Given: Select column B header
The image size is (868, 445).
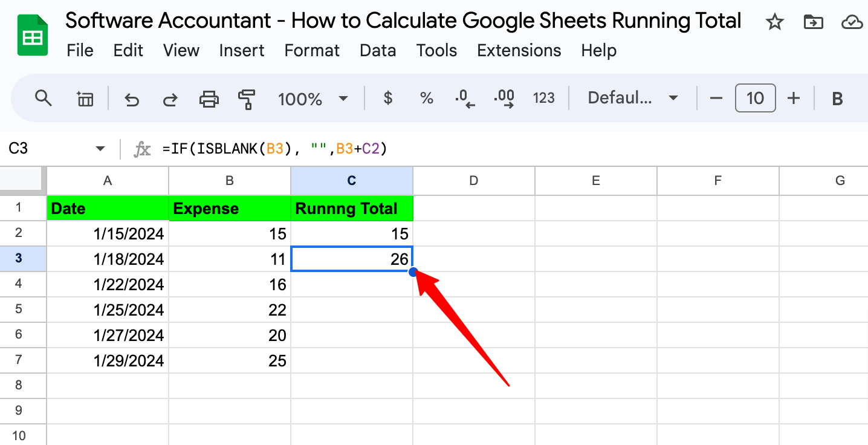Looking at the screenshot, I should tap(230, 180).
